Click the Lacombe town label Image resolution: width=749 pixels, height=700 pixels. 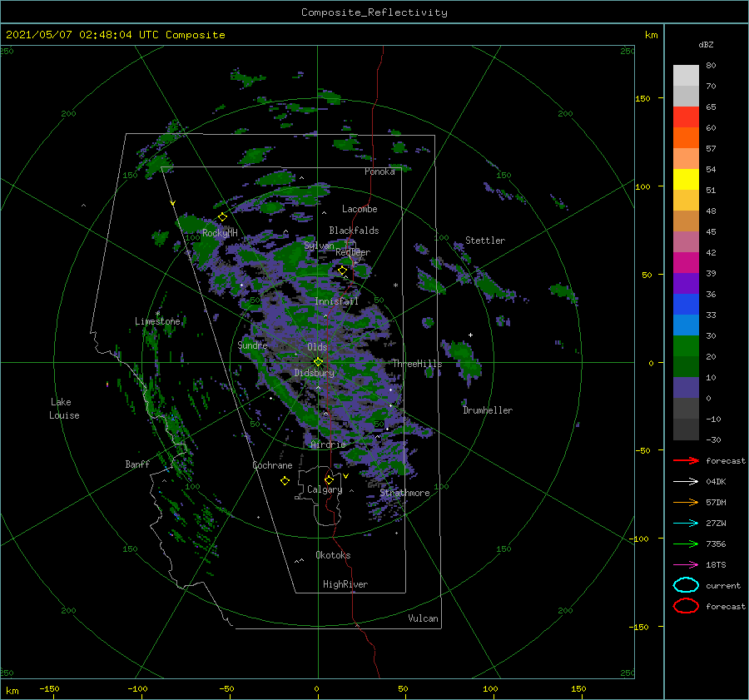(360, 209)
